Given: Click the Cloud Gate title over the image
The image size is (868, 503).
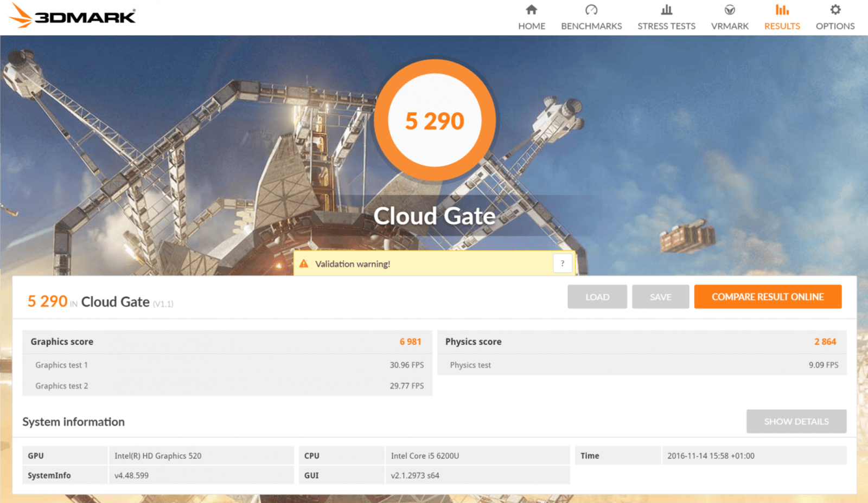Looking at the screenshot, I should pos(435,216).
